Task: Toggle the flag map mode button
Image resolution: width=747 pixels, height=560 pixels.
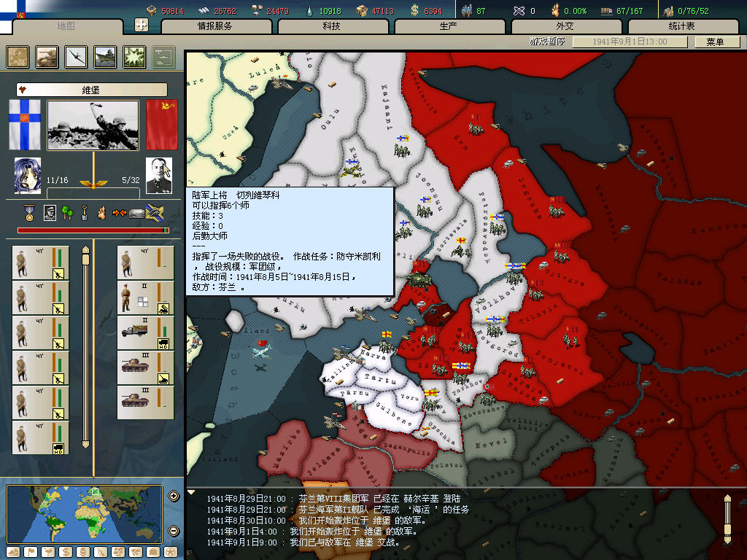Action: pyautogui.click(x=31, y=552)
